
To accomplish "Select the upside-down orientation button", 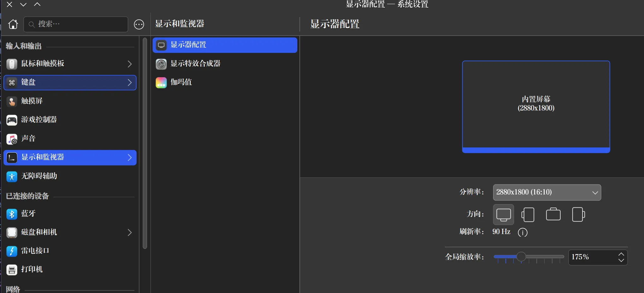I will point(553,215).
